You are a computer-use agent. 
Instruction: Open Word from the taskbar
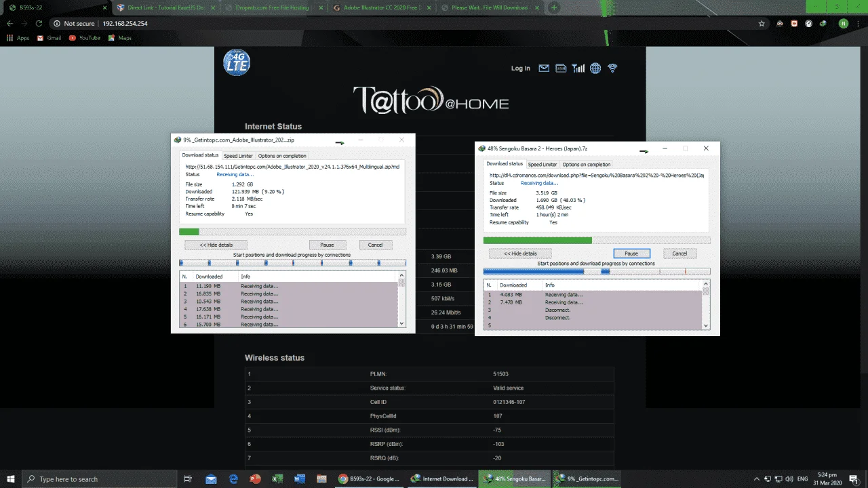point(300,479)
